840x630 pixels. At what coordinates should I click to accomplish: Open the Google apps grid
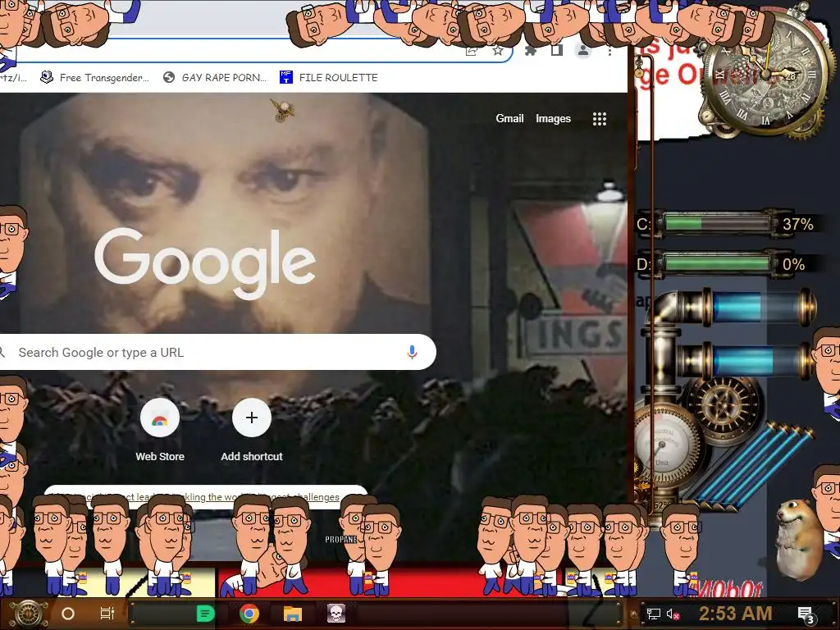pos(600,119)
